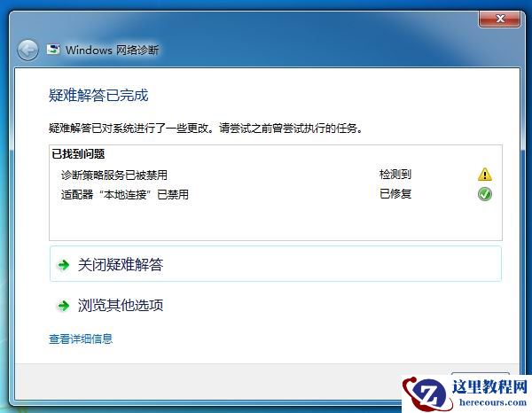Image resolution: width=532 pixels, height=413 pixels.
Task: Click the 检测到 status text
Action: pyautogui.click(x=395, y=175)
